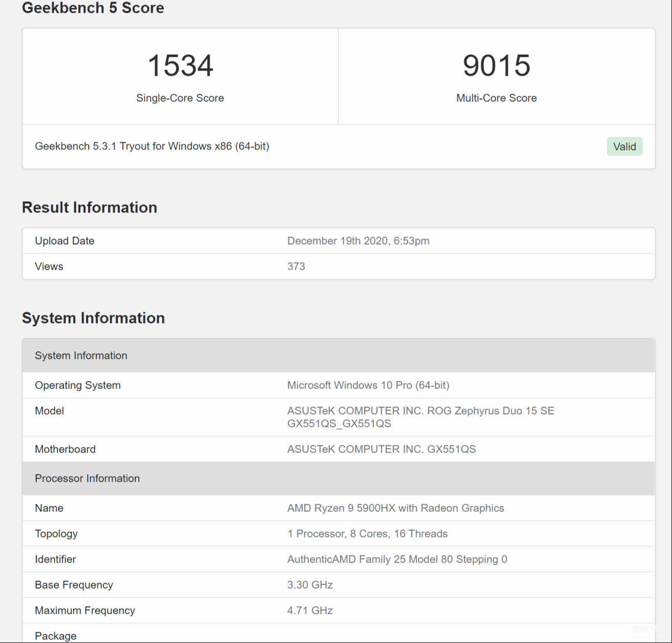Select the ROG Zephyrus Duo 15 SE model text
Image resolution: width=672 pixels, height=643 pixels.
tap(421, 417)
